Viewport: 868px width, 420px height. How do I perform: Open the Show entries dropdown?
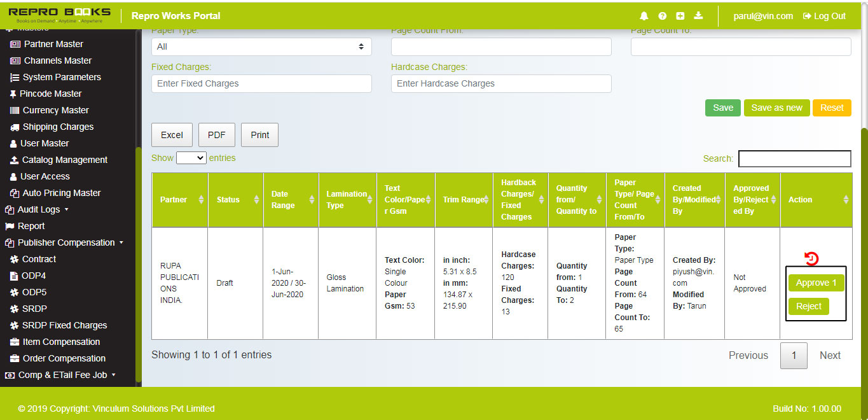tap(191, 158)
